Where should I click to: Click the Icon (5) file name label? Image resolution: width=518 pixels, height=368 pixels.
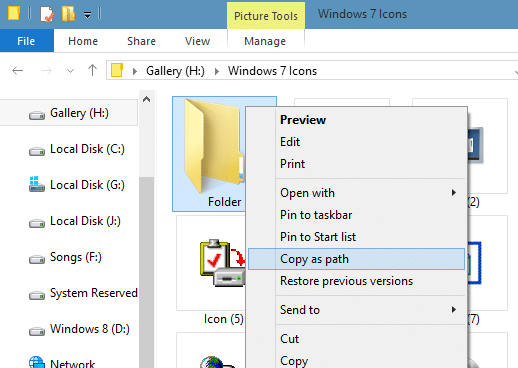224,319
